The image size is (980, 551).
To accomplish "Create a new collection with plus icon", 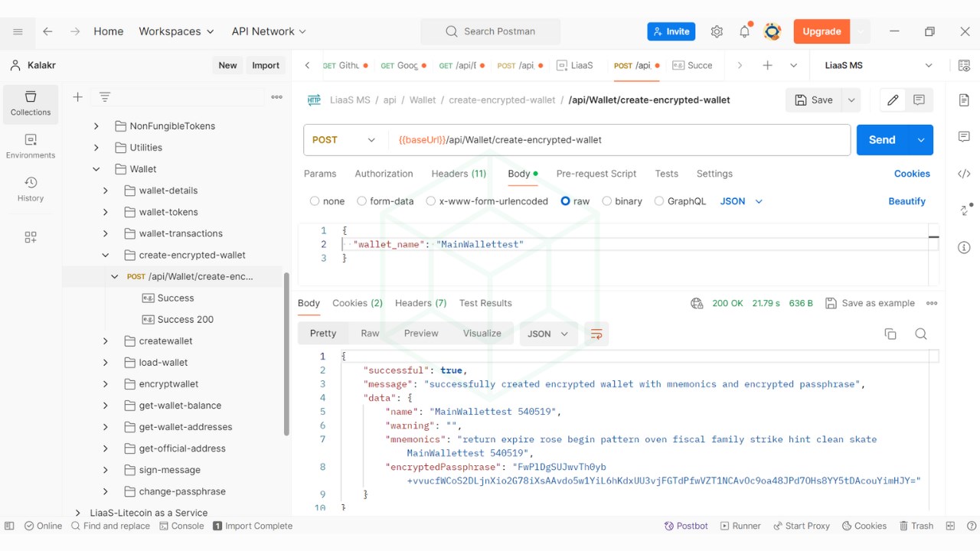I will pos(77,96).
